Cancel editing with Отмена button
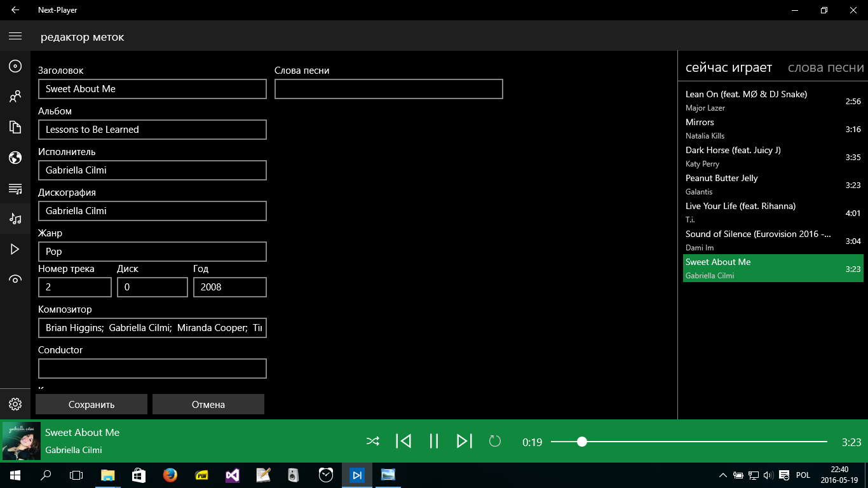This screenshot has width=868, height=488. pyautogui.click(x=208, y=404)
